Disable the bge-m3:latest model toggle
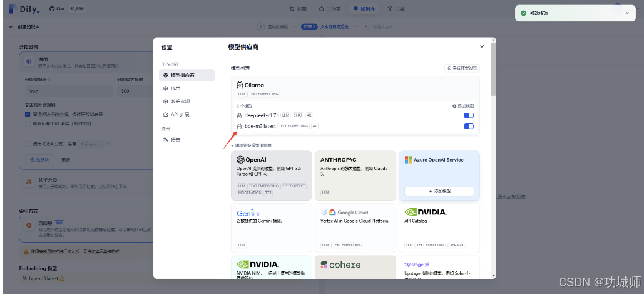The image size is (644, 294). click(x=469, y=126)
